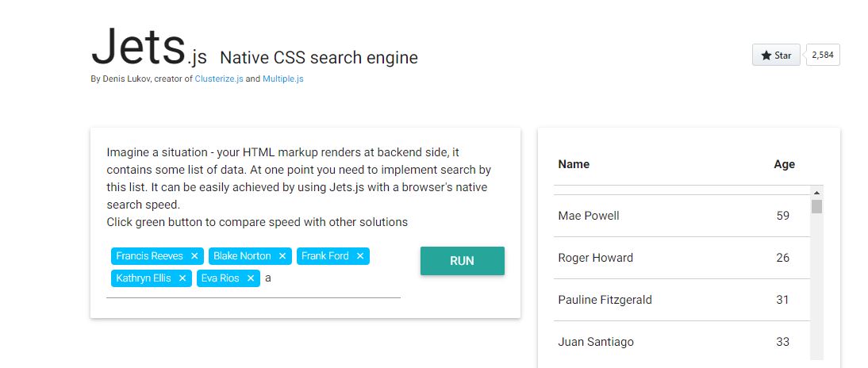Click the Age column header
This screenshot has width=868, height=368.
(785, 164)
